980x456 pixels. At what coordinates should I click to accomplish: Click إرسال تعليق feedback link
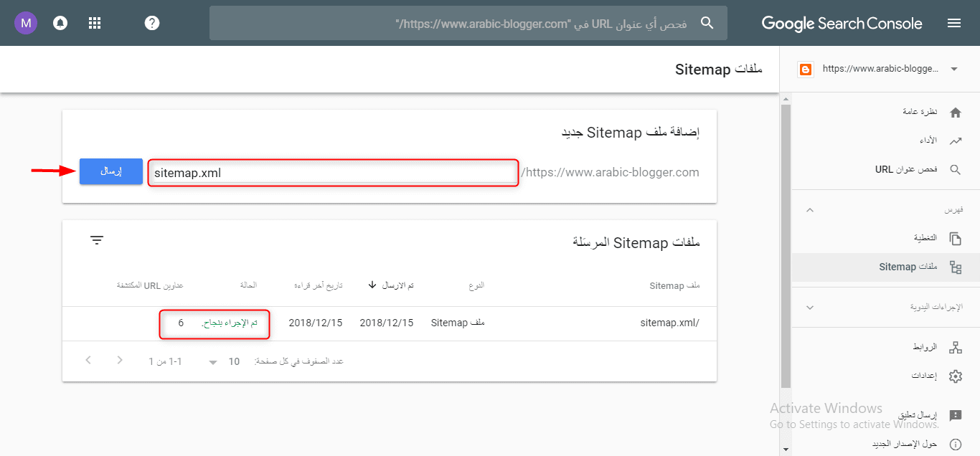click(x=918, y=416)
